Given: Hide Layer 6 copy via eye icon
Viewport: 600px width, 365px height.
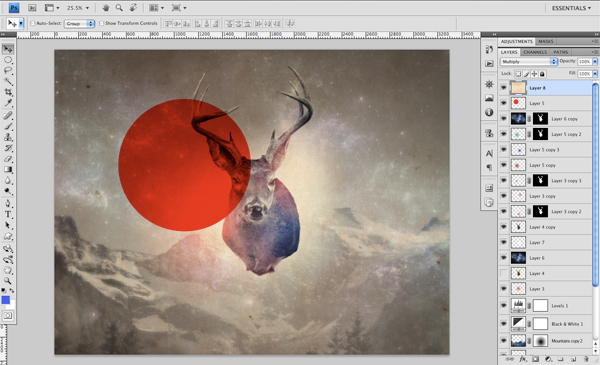Looking at the screenshot, I should point(504,119).
